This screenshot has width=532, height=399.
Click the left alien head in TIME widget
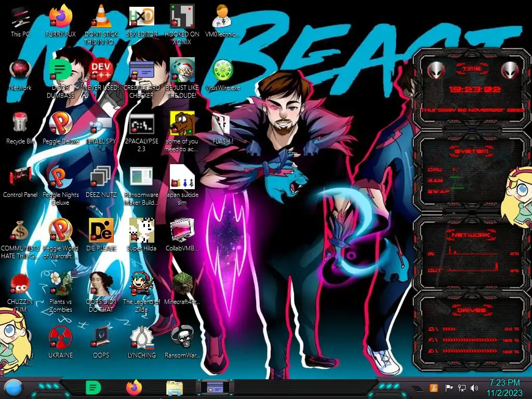coord(436,71)
